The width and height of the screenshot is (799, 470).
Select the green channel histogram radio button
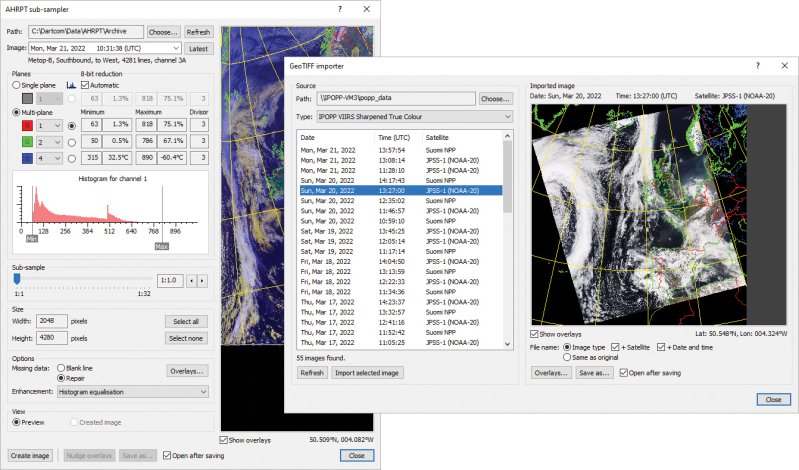[72, 142]
